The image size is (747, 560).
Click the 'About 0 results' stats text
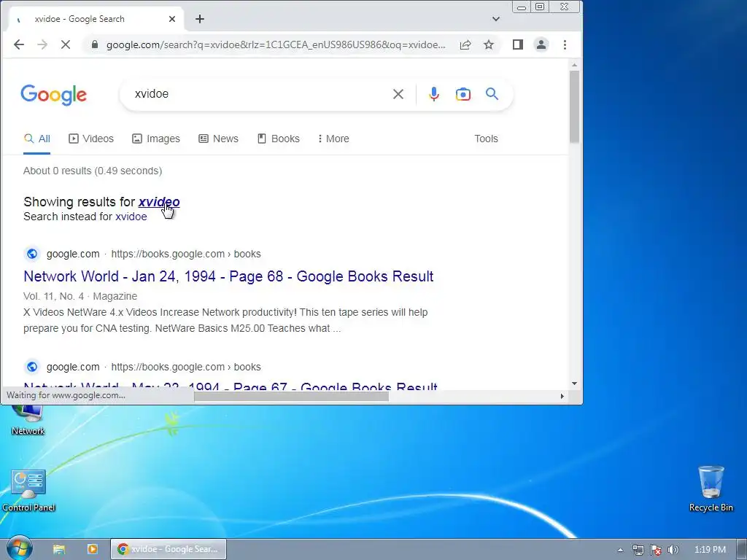click(93, 171)
